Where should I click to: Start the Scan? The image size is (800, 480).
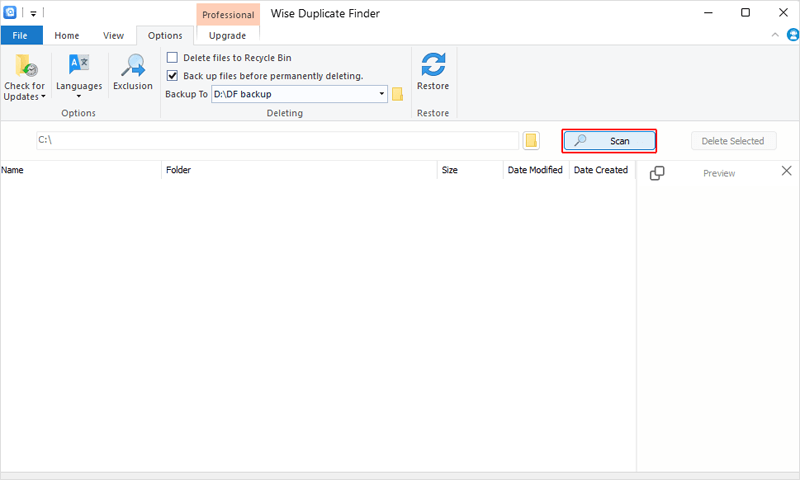609,141
